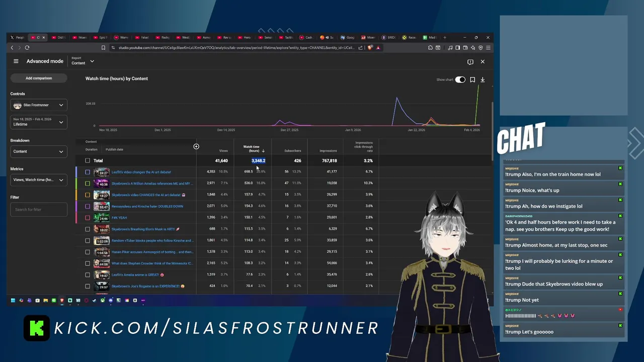Uncheck the F#K YEAH row checkbox

88,218
